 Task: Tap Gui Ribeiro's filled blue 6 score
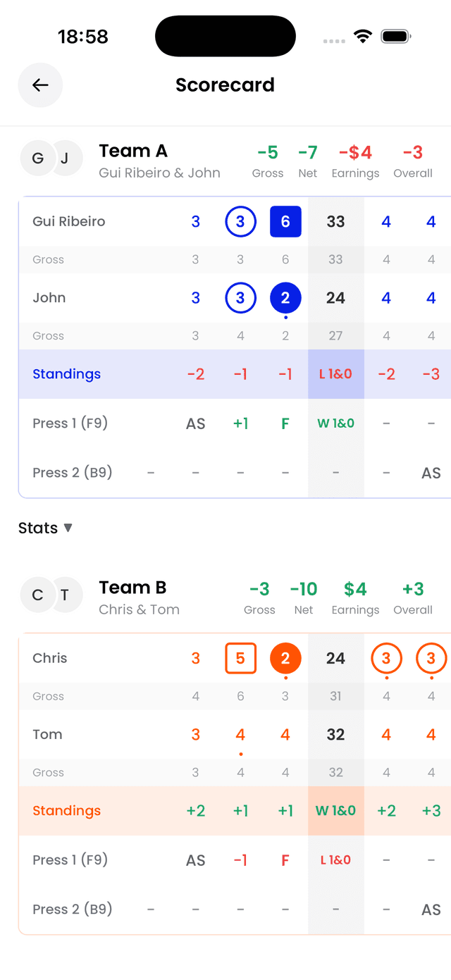click(285, 221)
